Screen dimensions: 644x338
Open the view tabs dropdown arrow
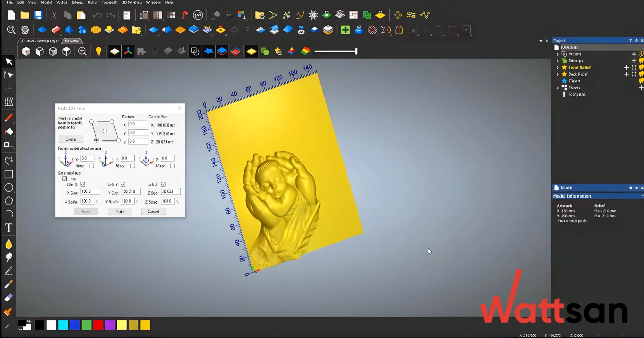pyautogui.click(x=541, y=41)
